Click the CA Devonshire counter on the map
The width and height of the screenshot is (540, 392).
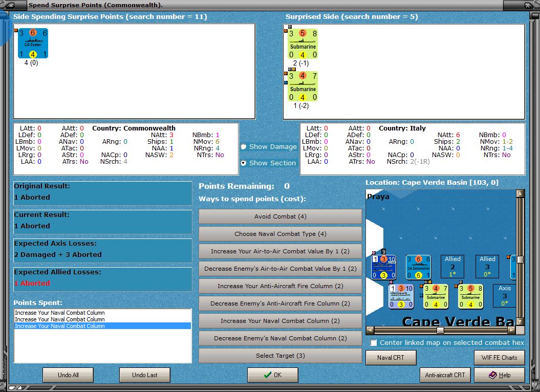coord(418,267)
